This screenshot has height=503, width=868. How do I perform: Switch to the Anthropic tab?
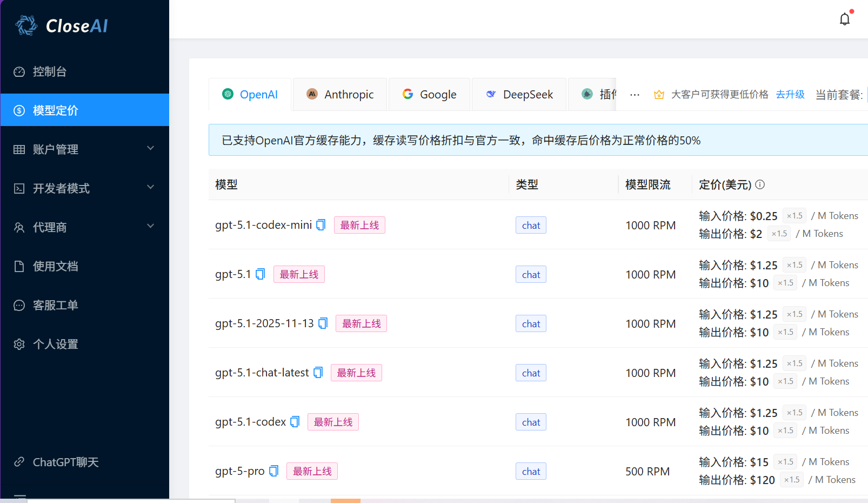point(340,94)
